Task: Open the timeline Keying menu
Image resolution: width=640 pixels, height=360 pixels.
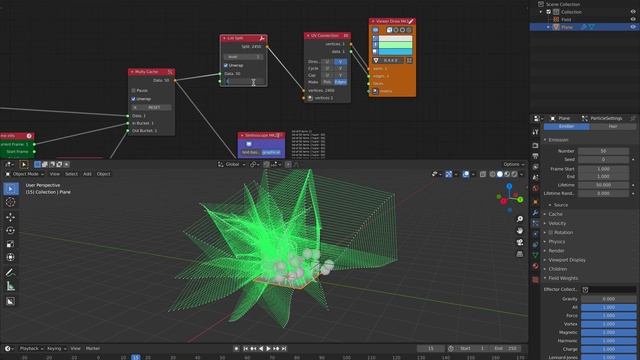Action: tap(56, 349)
